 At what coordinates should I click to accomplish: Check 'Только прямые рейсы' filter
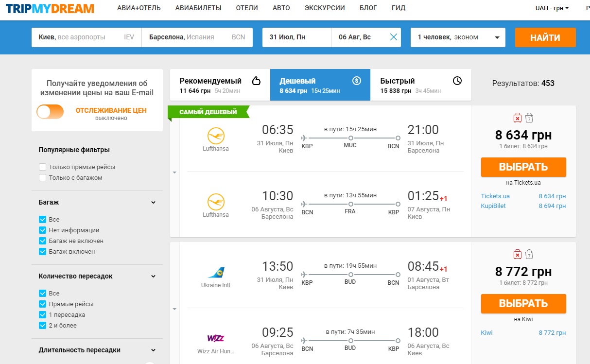click(x=43, y=167)
